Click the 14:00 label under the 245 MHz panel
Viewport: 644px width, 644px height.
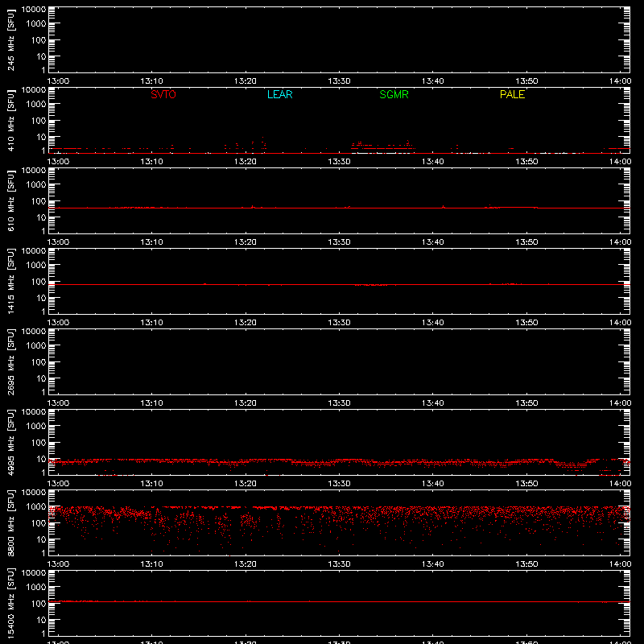[x=620, y=81]
